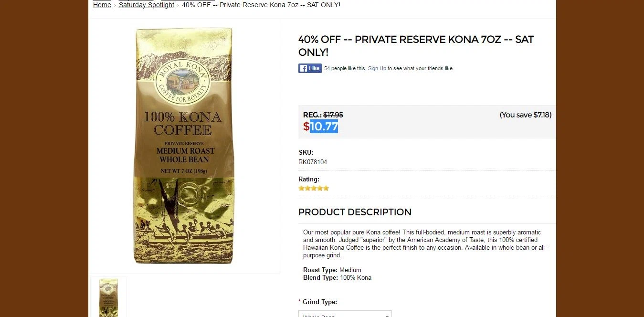Click Sign Up link near Like button
This screenshot has height=317, width=644.
coord(377,68)
